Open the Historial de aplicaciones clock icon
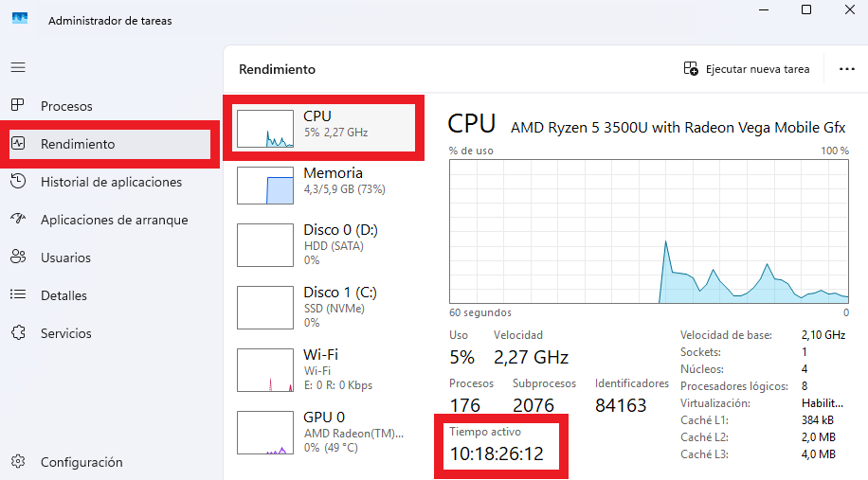The height and width of the screenshot is (480, 868). pyautogui.click(x=18, y=182)
